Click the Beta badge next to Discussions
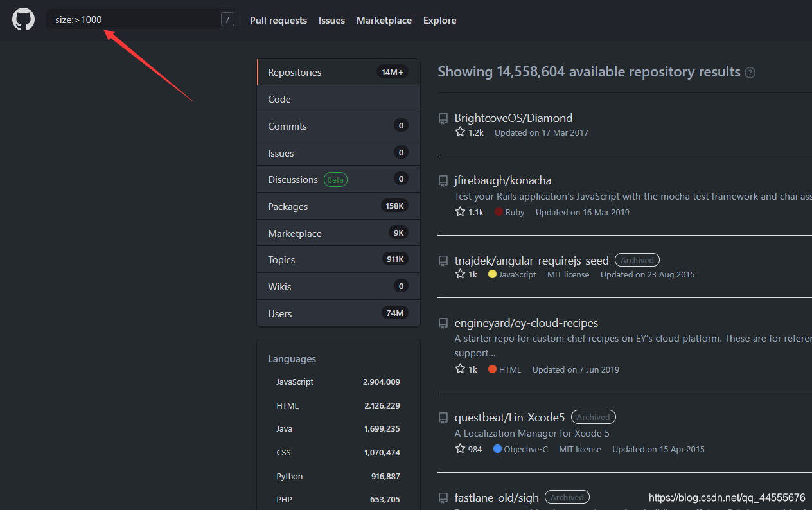The image size is (812, 510). (335, 180)
